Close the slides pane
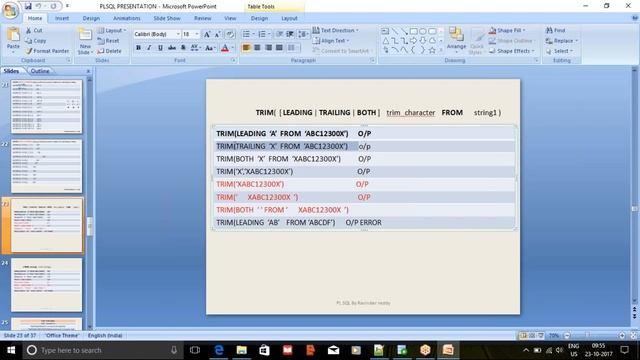 tap(88, 71)
